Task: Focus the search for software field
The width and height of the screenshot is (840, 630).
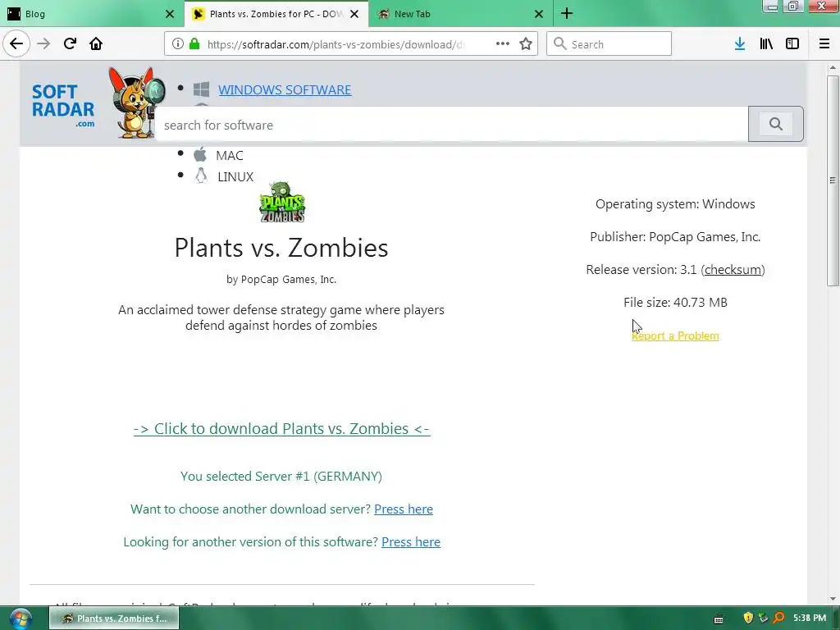Action: coord(452,125)
